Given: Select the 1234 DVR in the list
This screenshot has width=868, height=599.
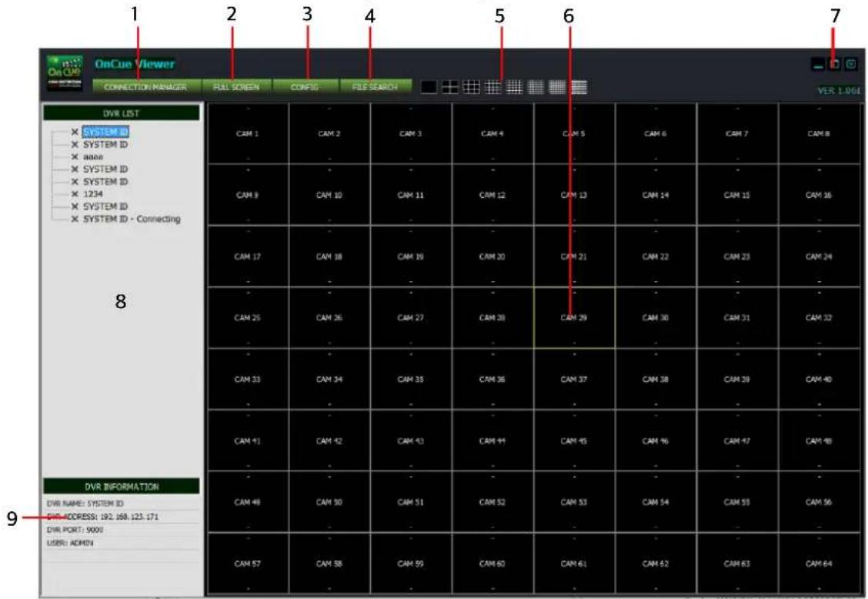Looking at the screenshot, I should tap(93, 194).
